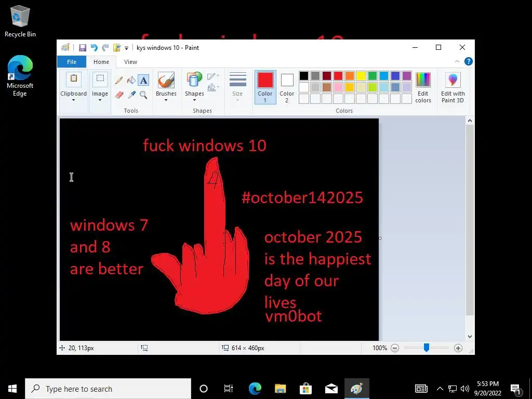Image resolution: width=532 pixels, height=399 pixels.
Task: Open Microsoft Edge from the taskbar
Action: pos(255,389)
